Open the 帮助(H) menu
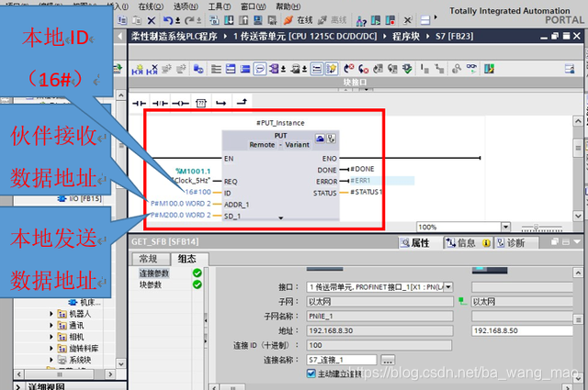Viewport: 588px width, 390px height. pos(288,6)
